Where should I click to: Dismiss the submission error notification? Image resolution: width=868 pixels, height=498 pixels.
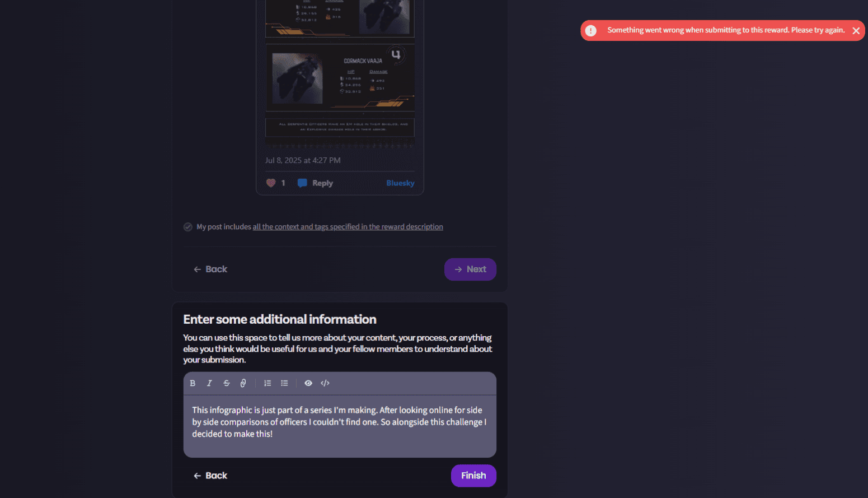pos(856,31)
